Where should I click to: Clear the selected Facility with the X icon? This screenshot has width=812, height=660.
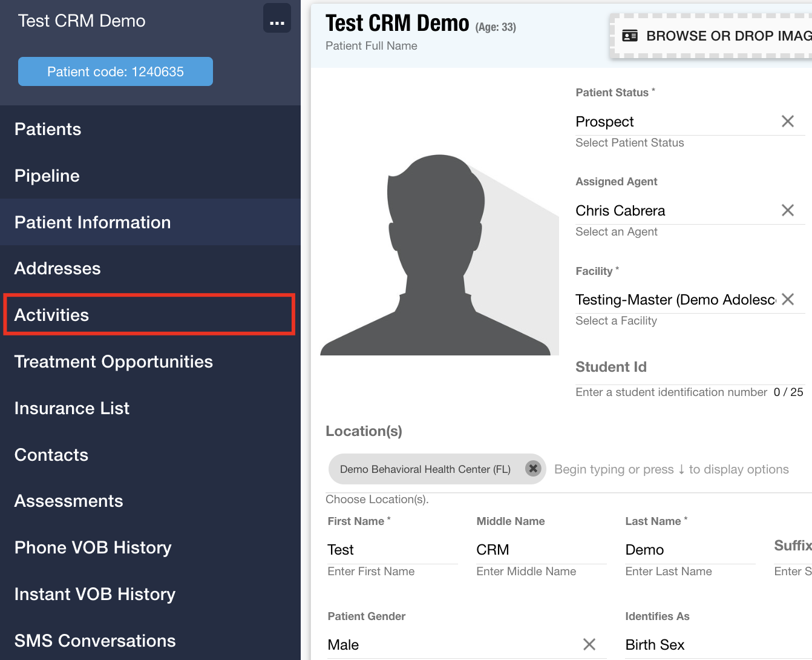point(788,299)
